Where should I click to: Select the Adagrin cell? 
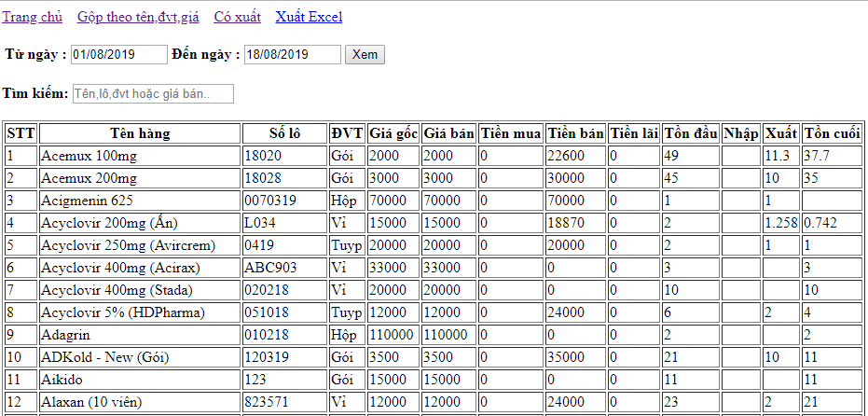pyautogui.click(x=140, y=335)
